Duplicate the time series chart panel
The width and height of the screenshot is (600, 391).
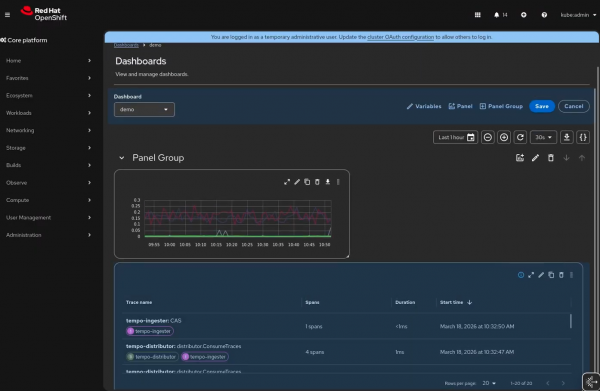point(307,182)
